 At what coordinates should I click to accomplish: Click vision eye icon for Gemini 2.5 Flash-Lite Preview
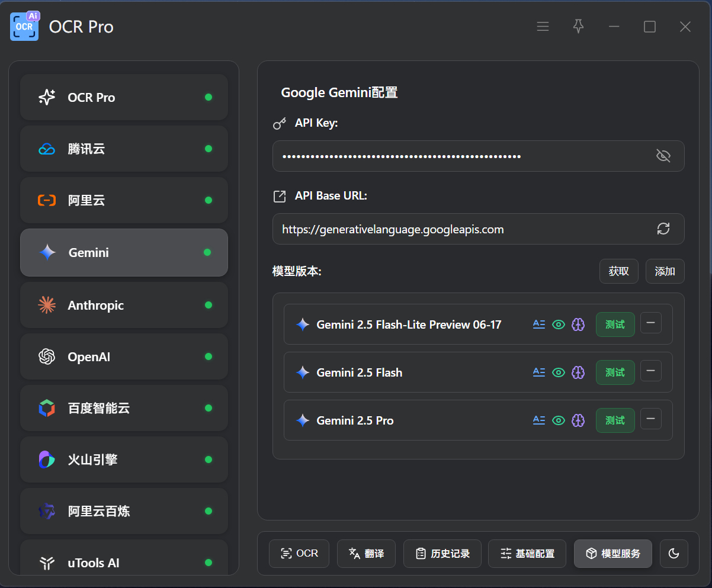[559, 324]
